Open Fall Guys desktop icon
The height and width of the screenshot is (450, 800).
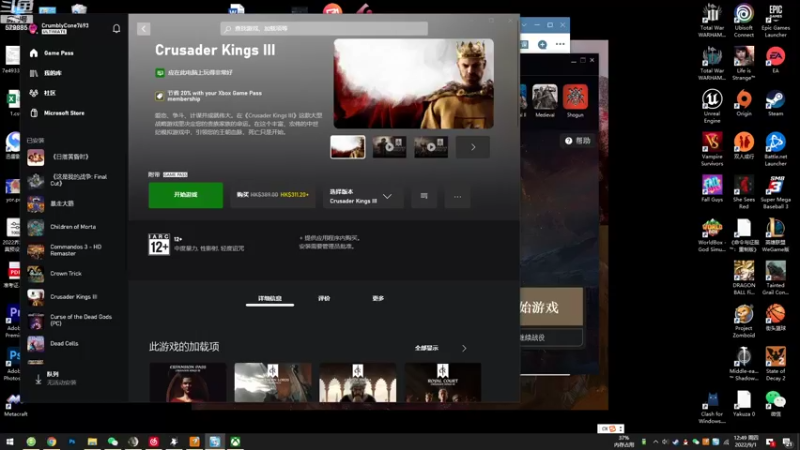point(712,189)
